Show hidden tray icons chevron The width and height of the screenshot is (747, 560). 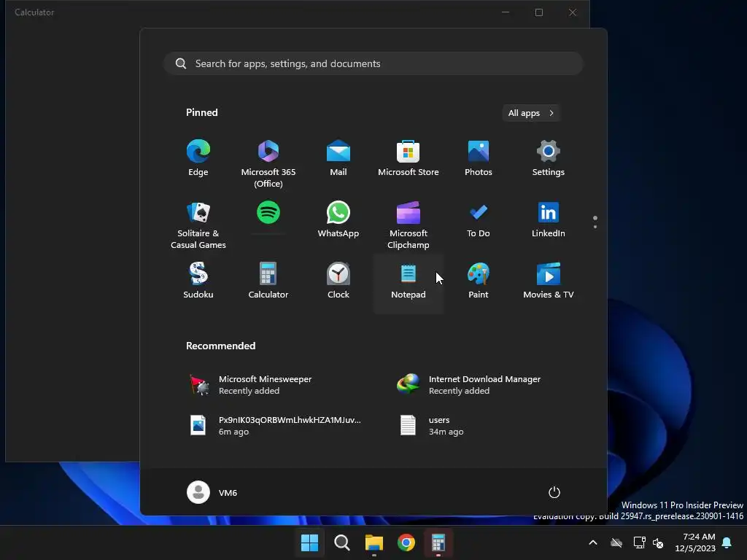pos(593,542)
